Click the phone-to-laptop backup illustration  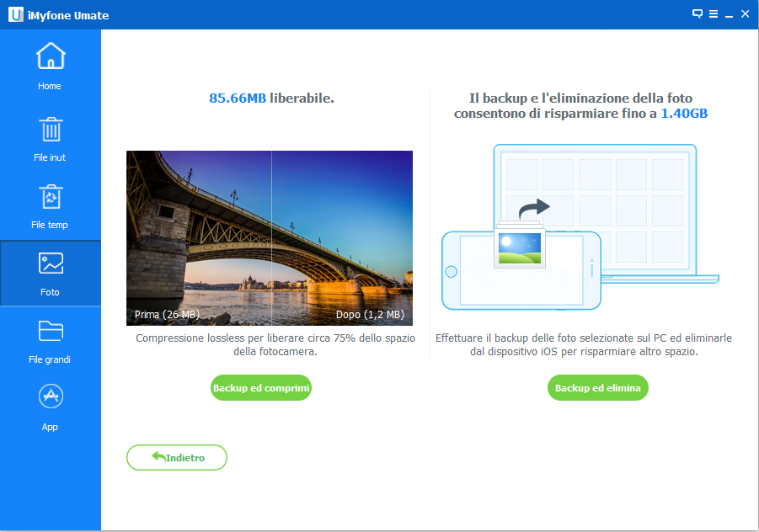(x=580, y=227)
